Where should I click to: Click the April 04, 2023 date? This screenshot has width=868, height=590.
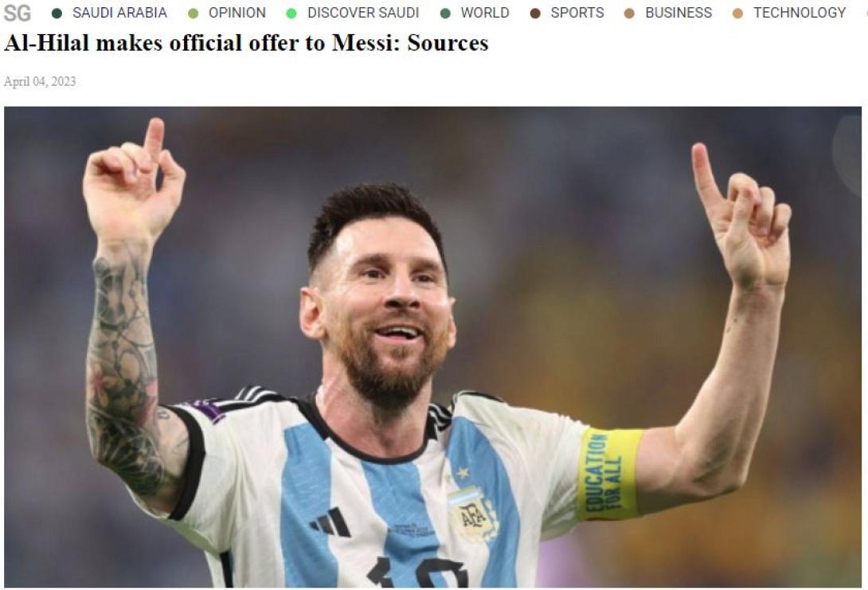point(40,81)
